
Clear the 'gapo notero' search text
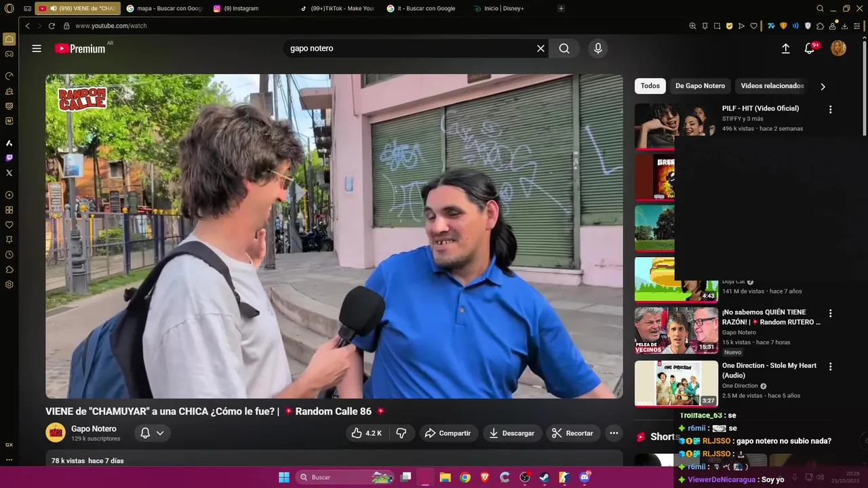tap(540, 49)
